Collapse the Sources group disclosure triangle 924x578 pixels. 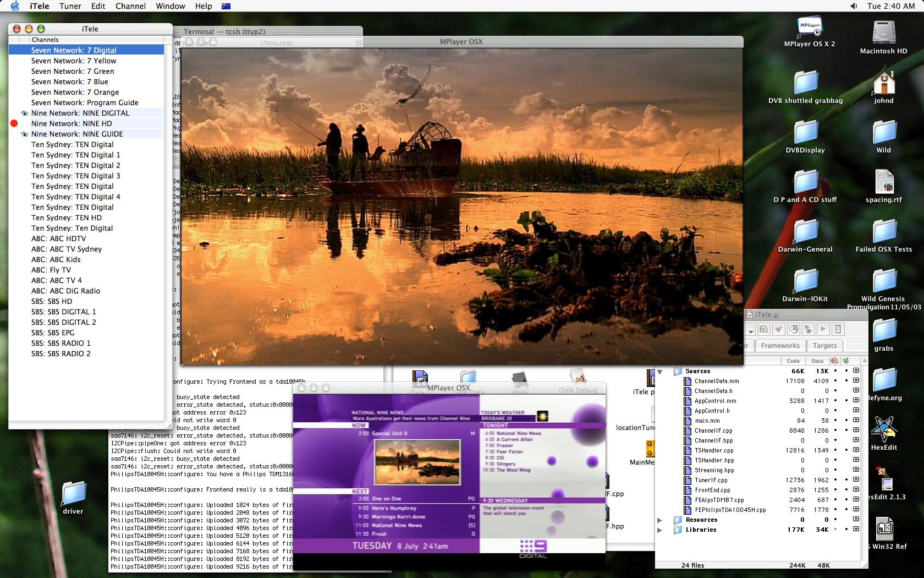(660, 372)
